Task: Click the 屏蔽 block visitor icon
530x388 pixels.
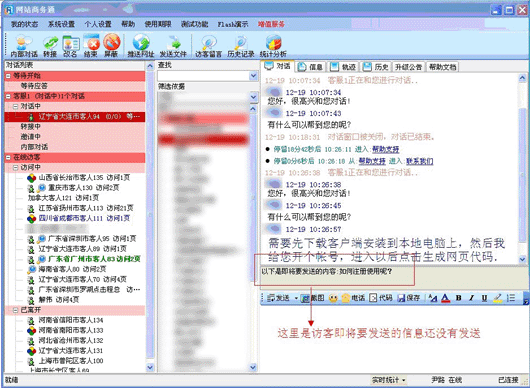Action: tap(111, 46)
